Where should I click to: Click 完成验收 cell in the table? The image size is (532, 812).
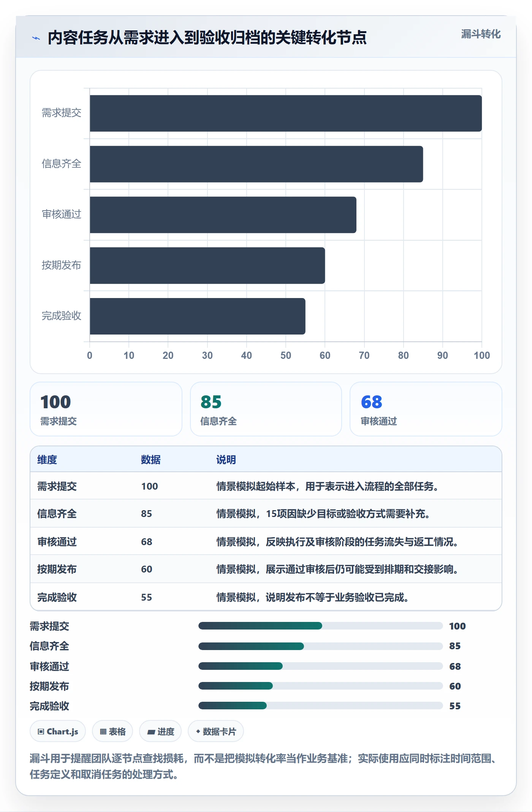tap(57, 597)
